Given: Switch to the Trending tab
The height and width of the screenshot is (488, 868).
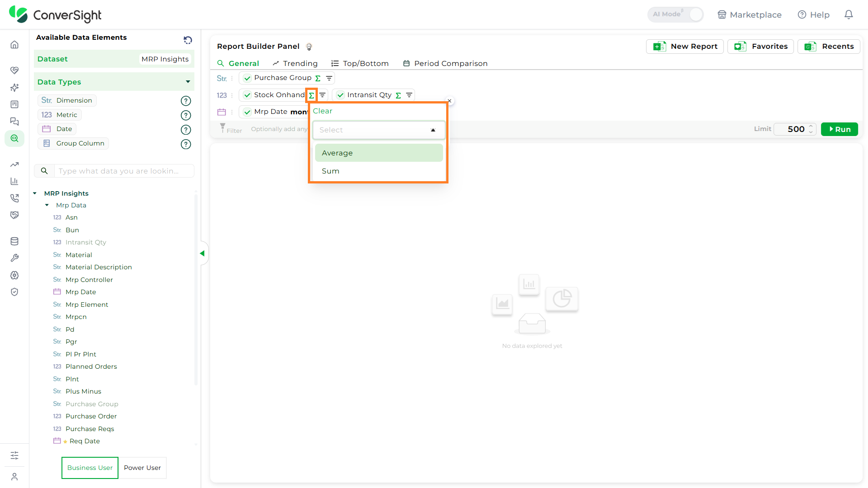Looking at the screenshot, I should [x=295, y=63].
